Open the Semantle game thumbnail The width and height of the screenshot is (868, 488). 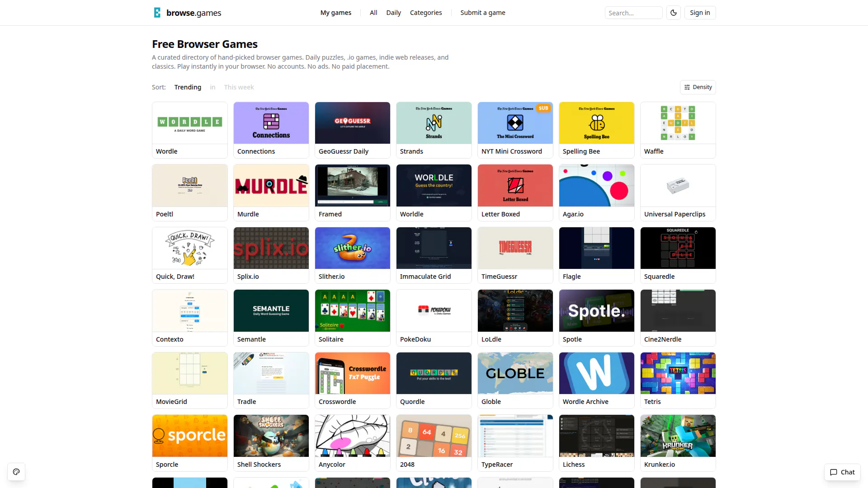(271, 311)
